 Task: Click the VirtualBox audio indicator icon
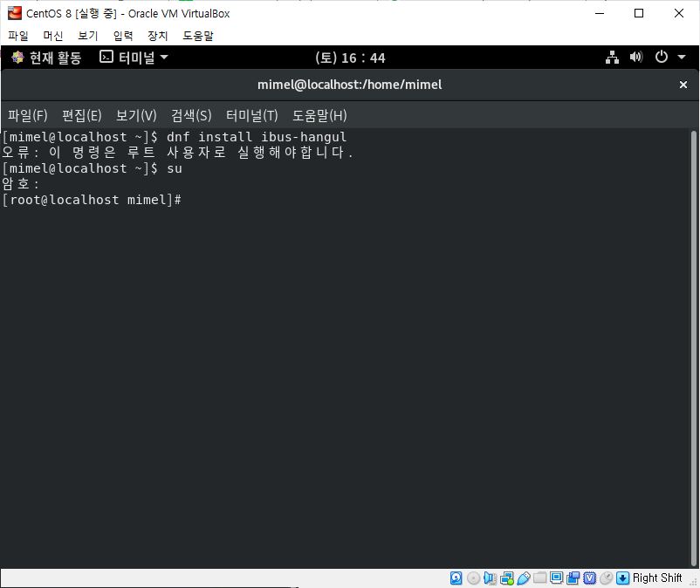click(490, 578)
